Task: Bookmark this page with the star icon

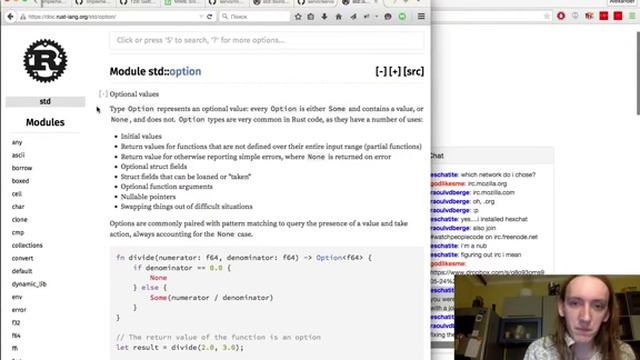Action: pos(298,17)
